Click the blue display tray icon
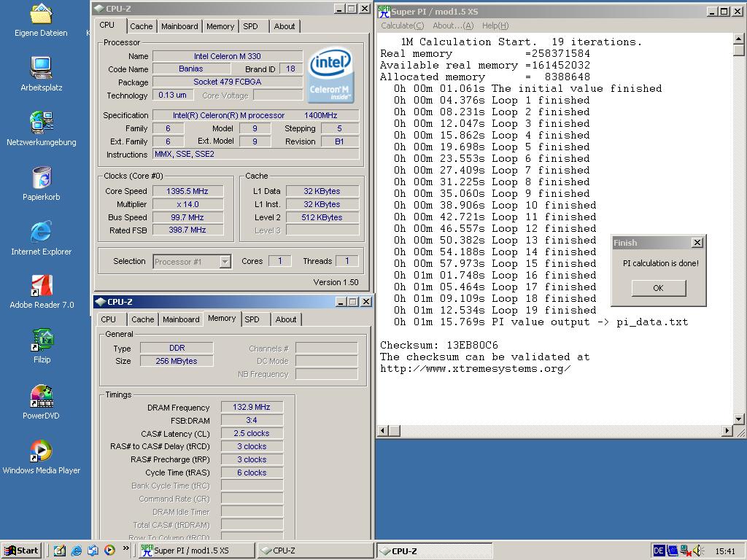The image size is (747, 560). (x=672, y=551)
